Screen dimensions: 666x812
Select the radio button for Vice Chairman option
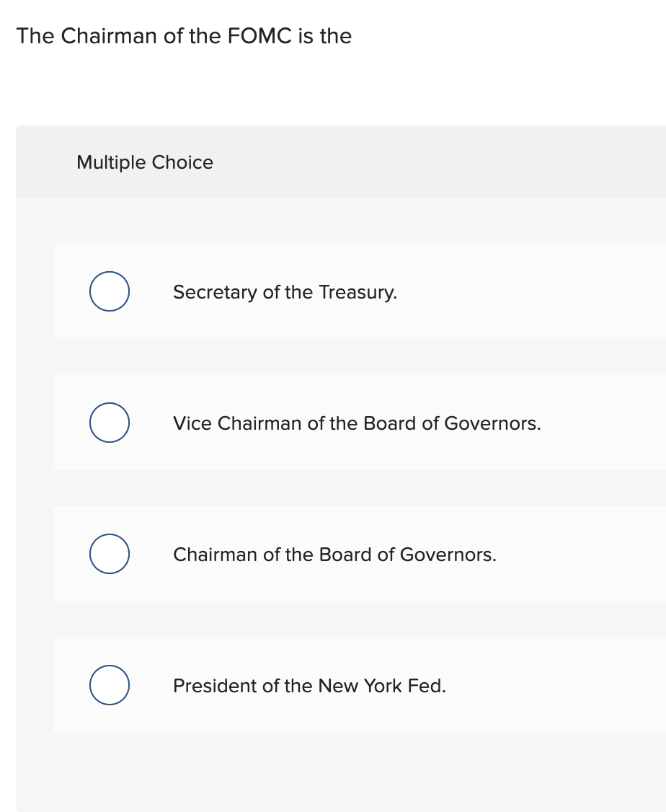click(109, 423)
